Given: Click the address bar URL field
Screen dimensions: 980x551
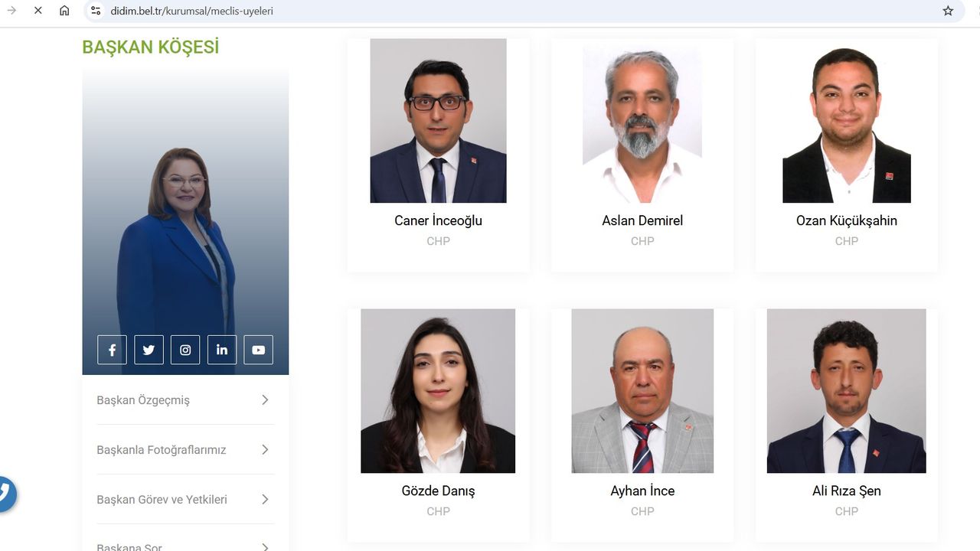Looking at the screenshot, I should click(459, 11).
